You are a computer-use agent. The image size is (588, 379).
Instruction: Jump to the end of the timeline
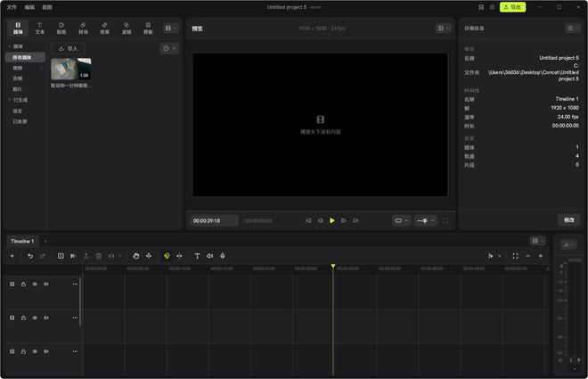[x=355, y=220]
